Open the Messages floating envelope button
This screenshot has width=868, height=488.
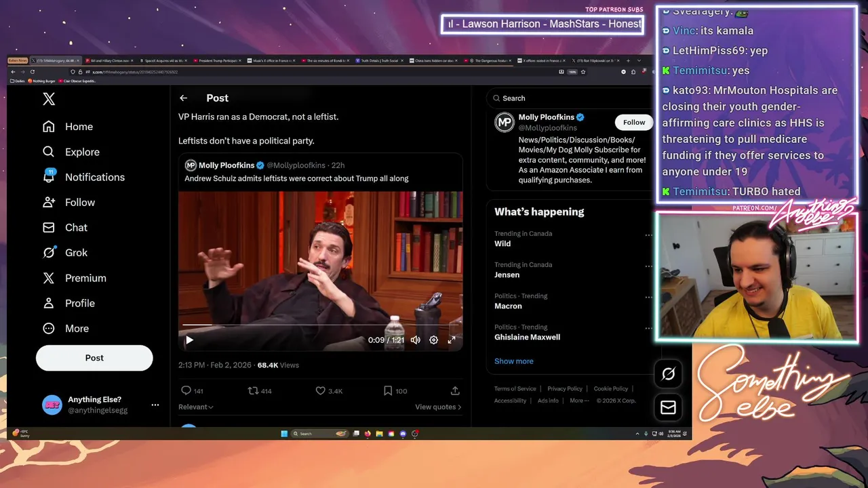(x=668, y=407)
